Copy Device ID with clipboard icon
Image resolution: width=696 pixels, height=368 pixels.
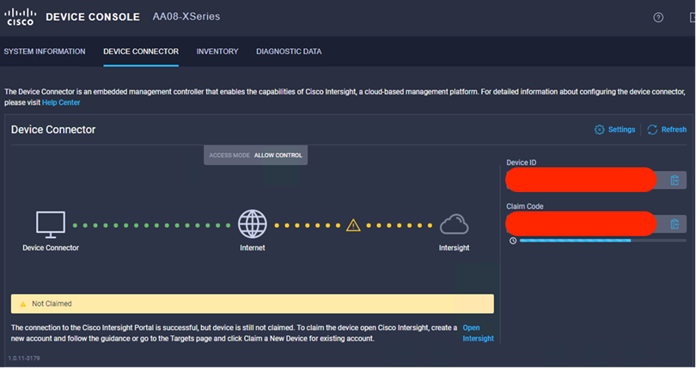pos(675,180)
